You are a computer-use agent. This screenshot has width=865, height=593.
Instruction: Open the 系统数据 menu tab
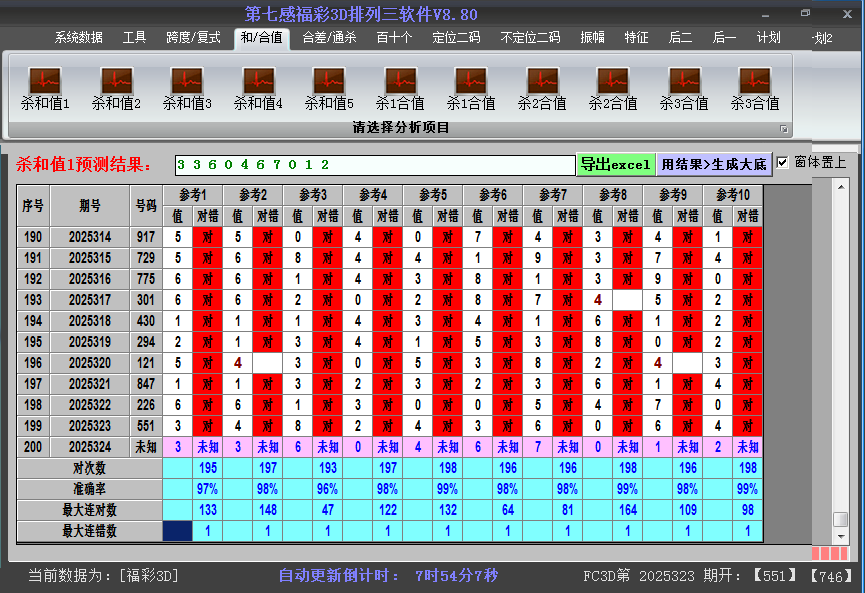pos(79,38)
